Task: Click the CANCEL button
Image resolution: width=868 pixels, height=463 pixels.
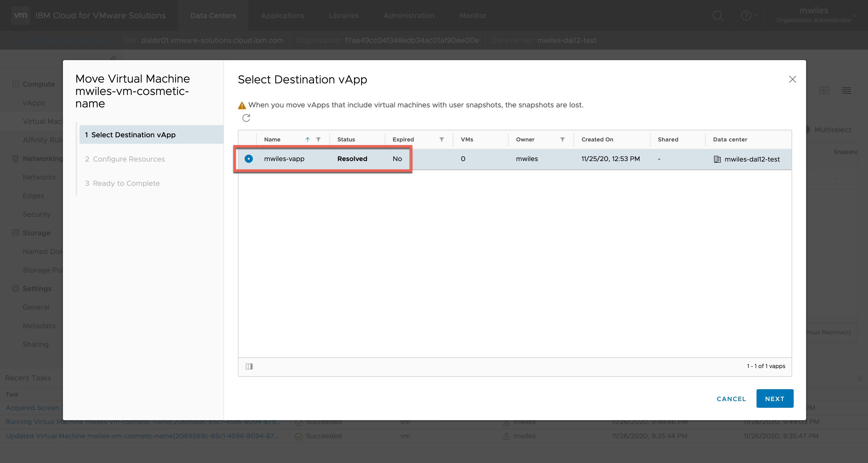Action: [731, 399]
